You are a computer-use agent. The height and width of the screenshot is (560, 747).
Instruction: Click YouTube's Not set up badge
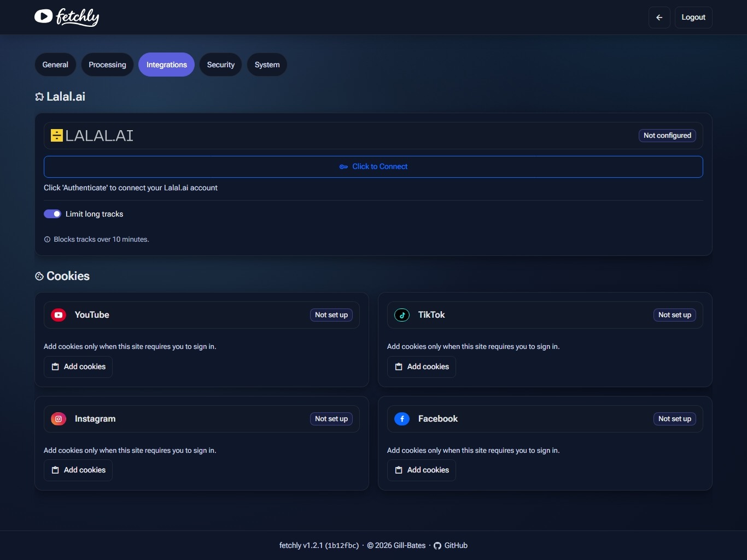(331, 315)
